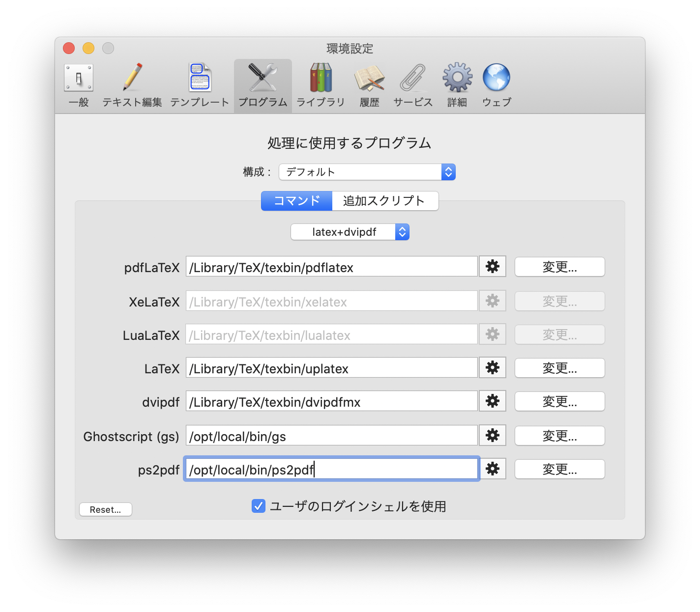The image size is (700, 612).
Task: Click 変更... button for Ghostscript
Action: pos(560,436)
